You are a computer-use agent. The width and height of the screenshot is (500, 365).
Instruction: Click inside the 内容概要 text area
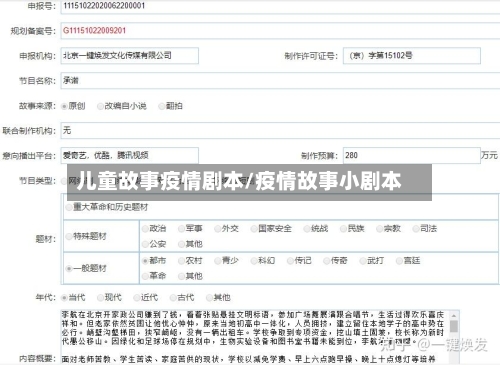(x=256, y=337)
